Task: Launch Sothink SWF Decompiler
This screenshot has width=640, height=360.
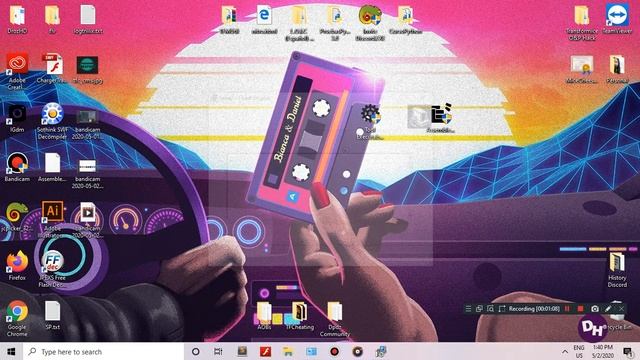Action: point(52,121)
